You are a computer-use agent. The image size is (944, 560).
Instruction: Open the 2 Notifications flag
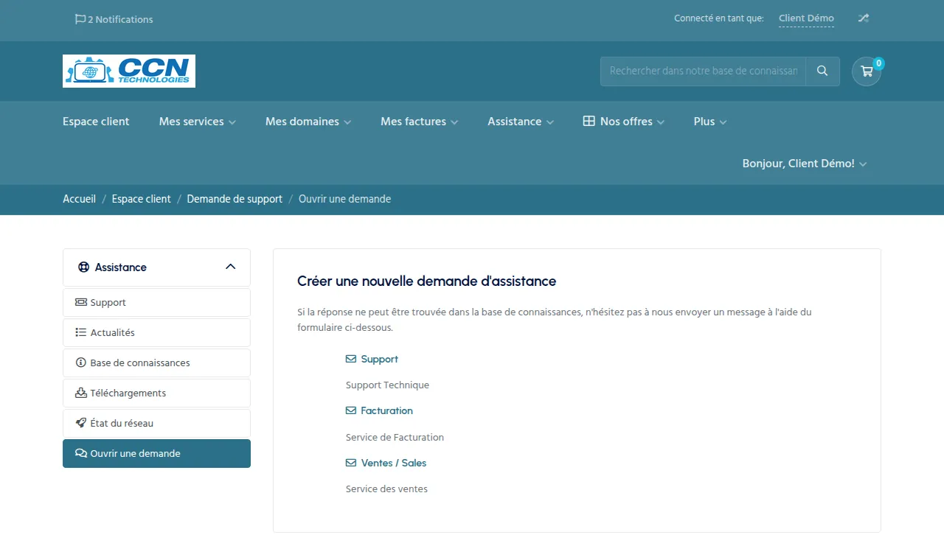tap(114, 19)
